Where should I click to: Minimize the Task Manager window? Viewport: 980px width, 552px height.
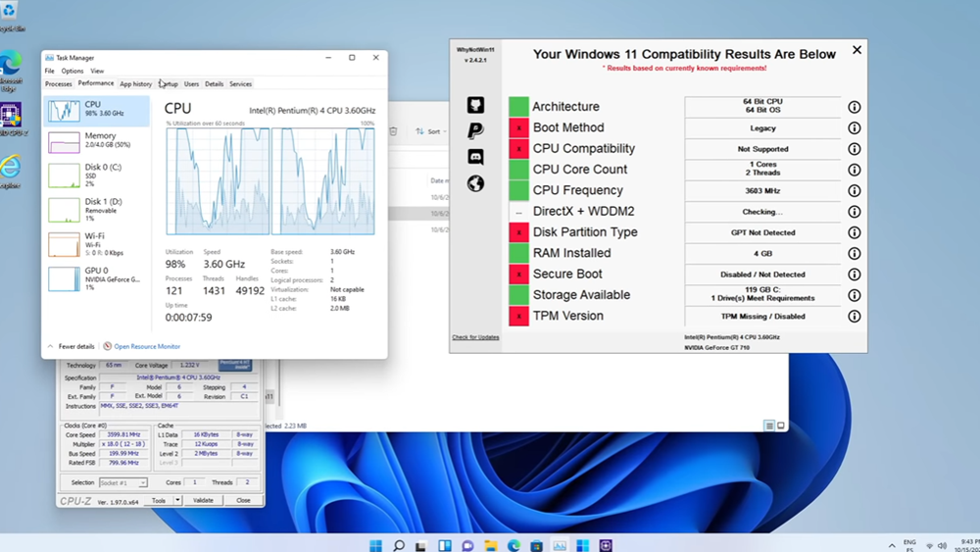point(328,58)
